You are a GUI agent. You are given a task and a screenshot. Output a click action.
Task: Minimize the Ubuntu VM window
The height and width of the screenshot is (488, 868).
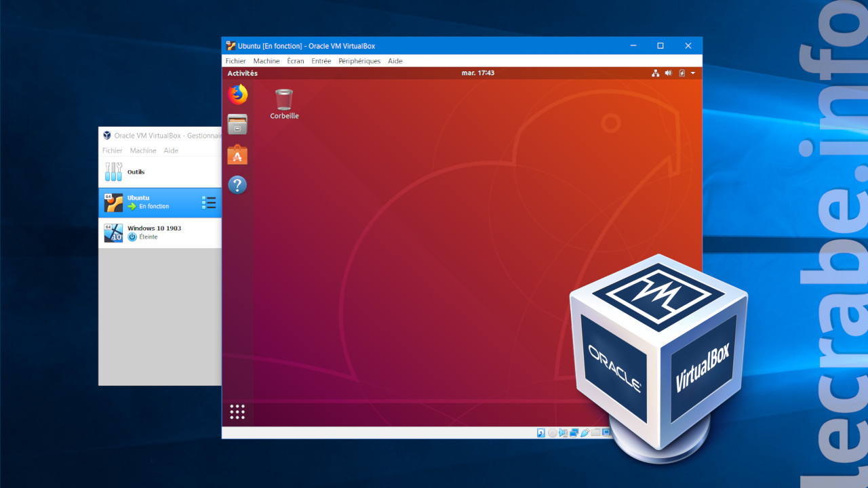pyautogui.click(x=633, y=46)
